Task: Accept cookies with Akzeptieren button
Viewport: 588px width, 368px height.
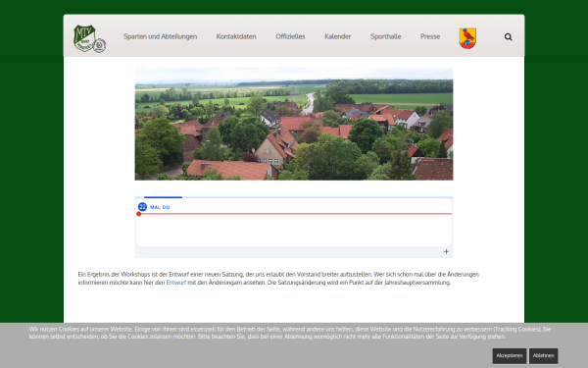Action: (x=510, y=355)
